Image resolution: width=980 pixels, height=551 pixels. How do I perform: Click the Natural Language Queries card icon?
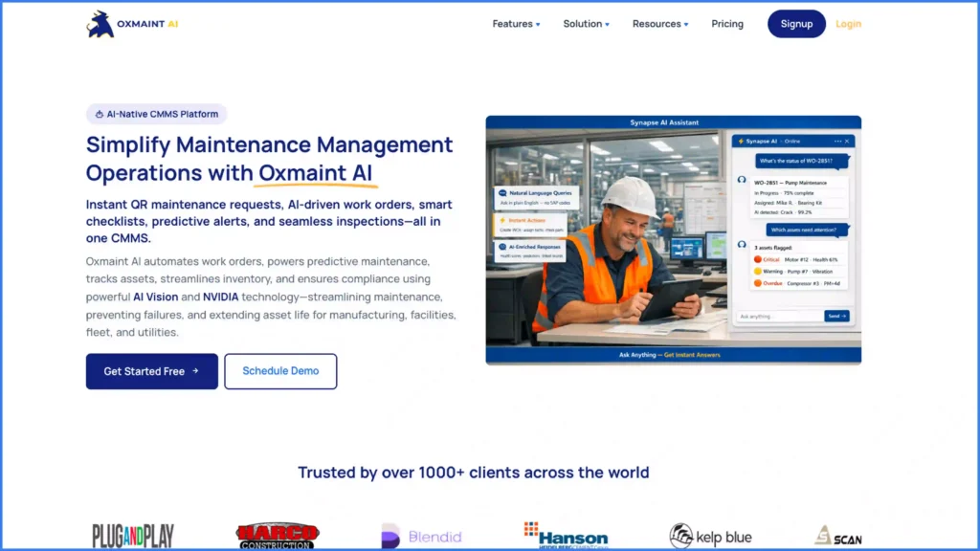click(502, 193)
